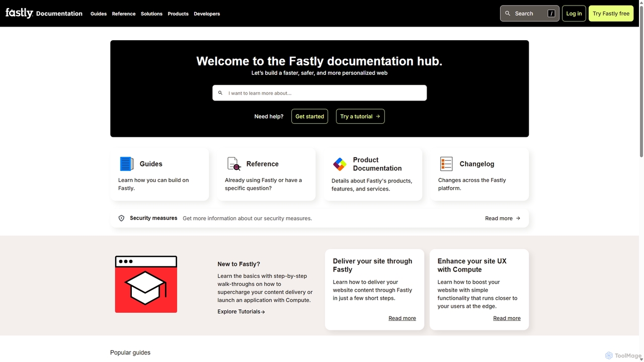Click the Security measures shield icon
The image size is (644, 362).
[121, 218]
